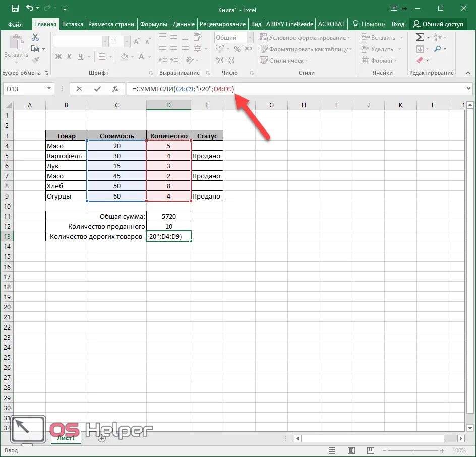The image size is (476, 457).
Task: Click the Borders icon in font group
Action: (x=102, y=57)
